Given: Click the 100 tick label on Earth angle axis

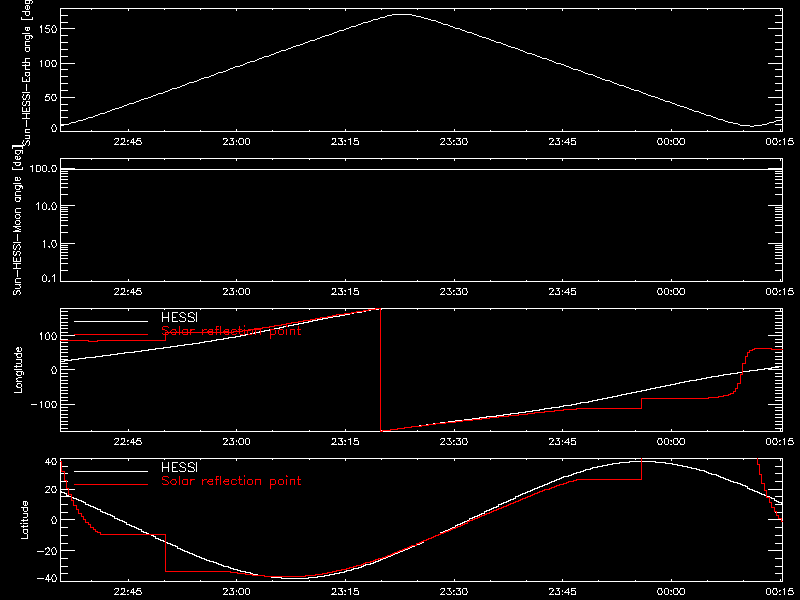Looking at the screenshot, I should click(x=47, y=64).
